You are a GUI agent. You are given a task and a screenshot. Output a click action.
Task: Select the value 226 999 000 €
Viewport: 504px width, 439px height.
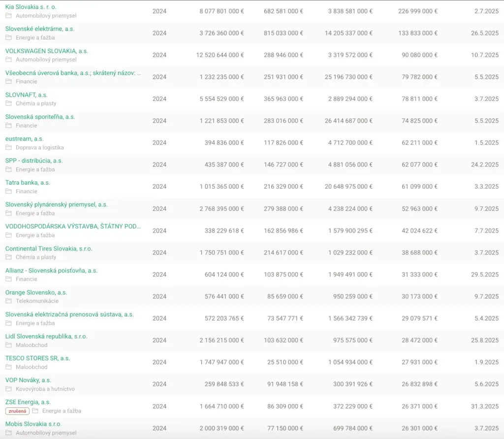[x=418, y=11]
